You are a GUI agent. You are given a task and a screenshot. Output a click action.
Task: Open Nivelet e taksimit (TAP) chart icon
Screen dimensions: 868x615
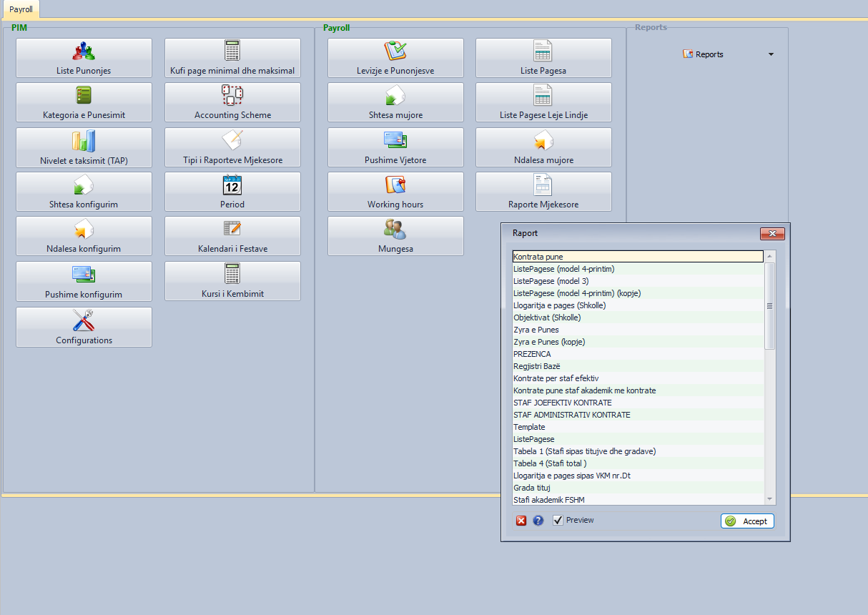84,141
